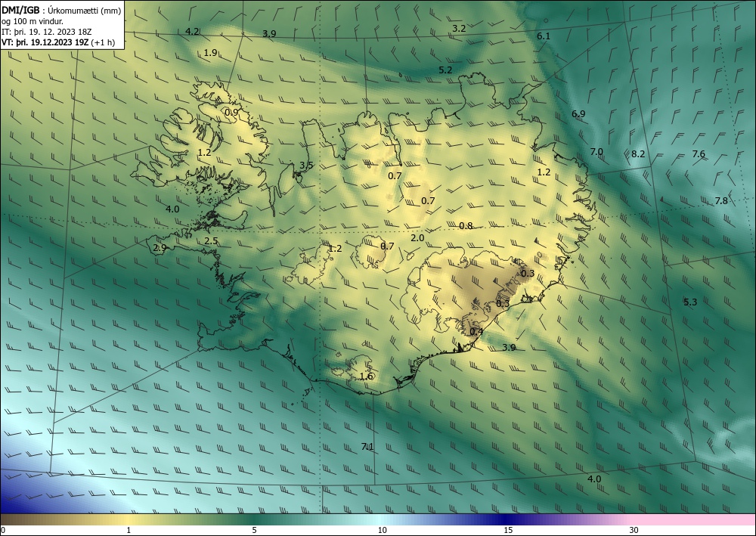Pick the 7.8 value label
The image size is (756, 536).
coord(721,200)
